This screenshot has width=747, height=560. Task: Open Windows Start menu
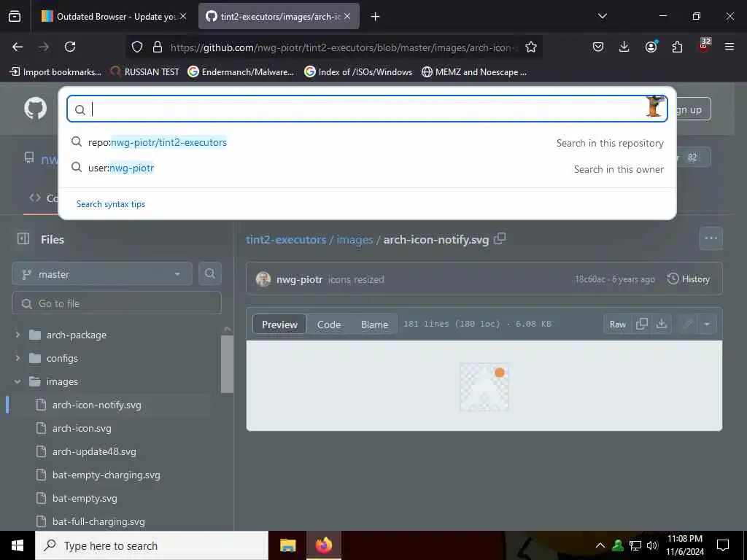pos(18,545)
